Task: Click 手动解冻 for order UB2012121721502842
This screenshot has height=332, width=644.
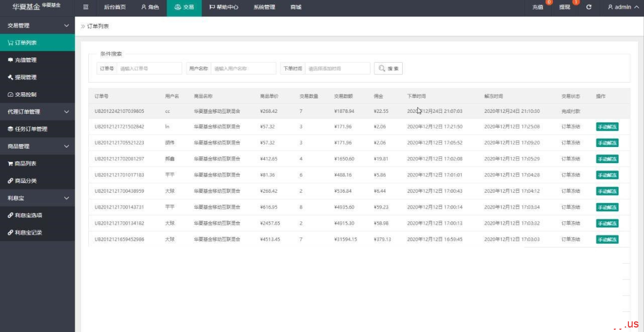Action: [x=607, y=127]
